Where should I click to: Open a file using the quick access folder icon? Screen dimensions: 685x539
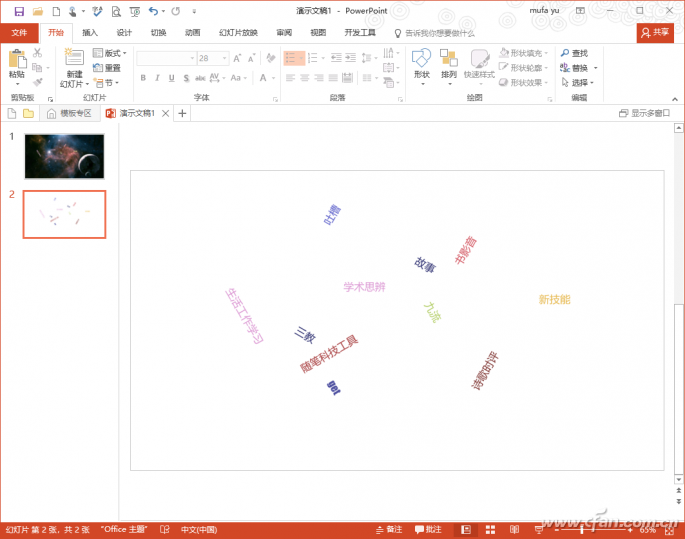(38, 11)
